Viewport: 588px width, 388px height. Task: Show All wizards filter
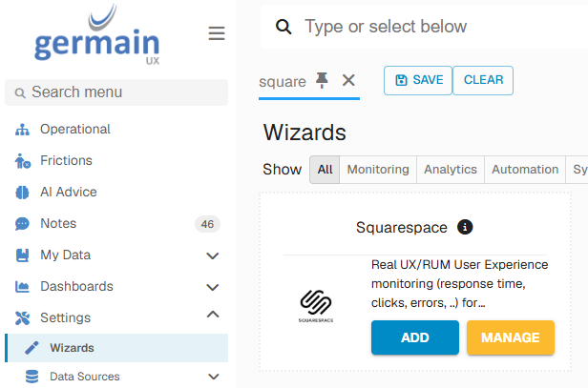(x=325, y=170)
